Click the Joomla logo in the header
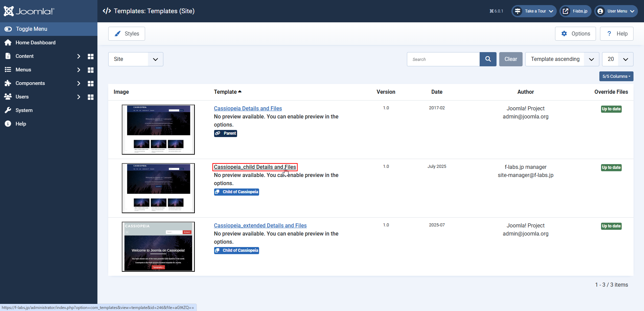Viewport: 644px width, 311px height. coord(29,11)
